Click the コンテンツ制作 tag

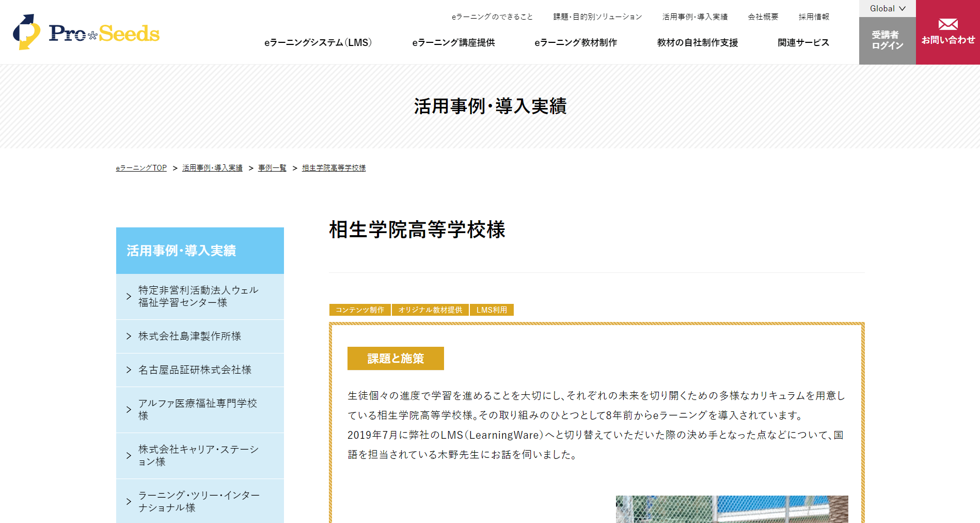click(360, 310)
